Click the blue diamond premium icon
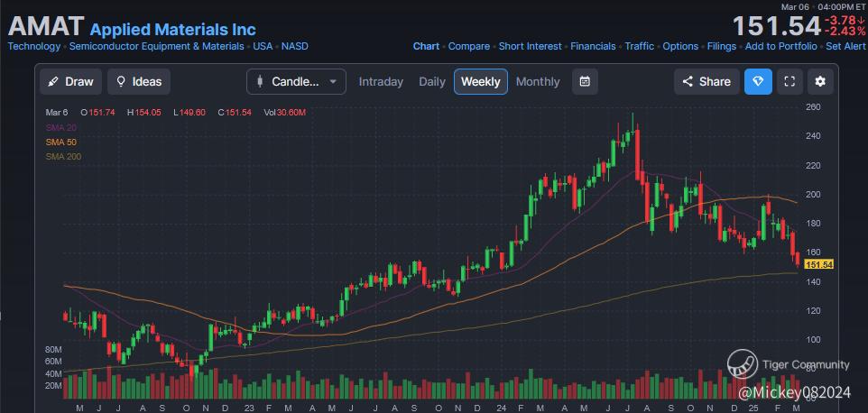868x413 pixels. click(758, 81)
